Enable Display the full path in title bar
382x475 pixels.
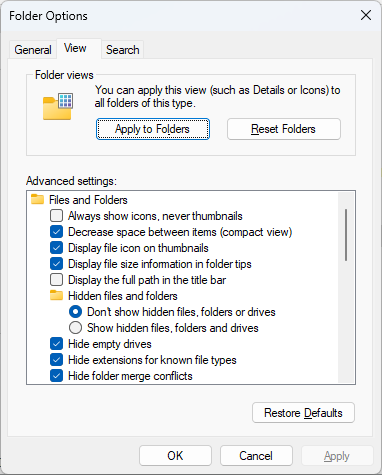(56, 280)
